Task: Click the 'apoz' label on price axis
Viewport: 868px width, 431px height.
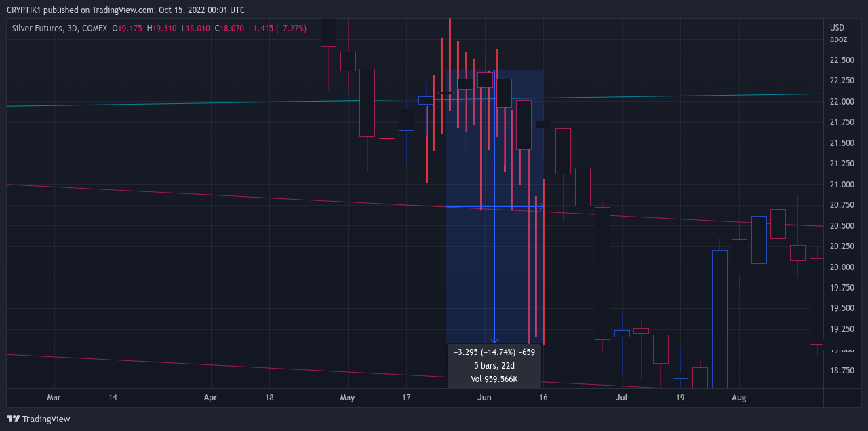Action: (x=839, y=39)
